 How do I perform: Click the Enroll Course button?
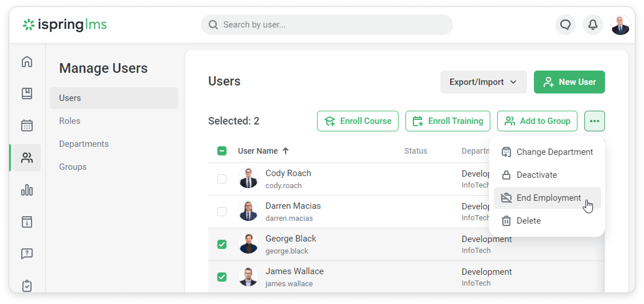pos(358,121)
